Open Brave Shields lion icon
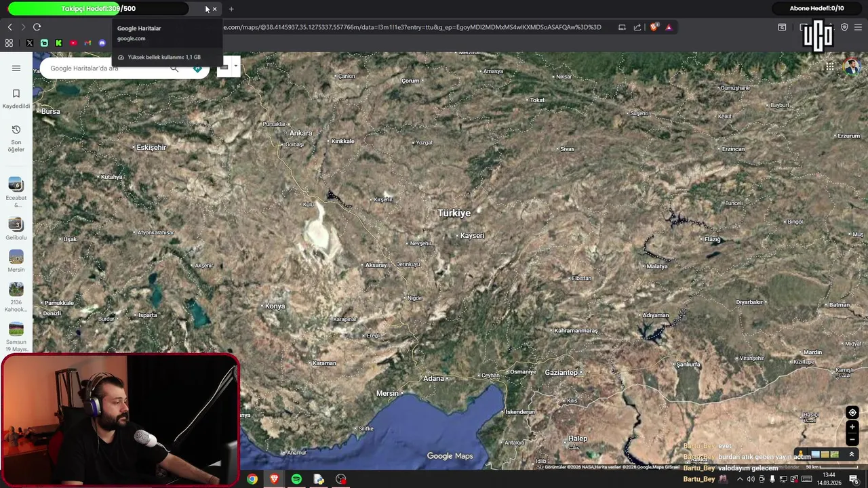 tap(654, 27)
